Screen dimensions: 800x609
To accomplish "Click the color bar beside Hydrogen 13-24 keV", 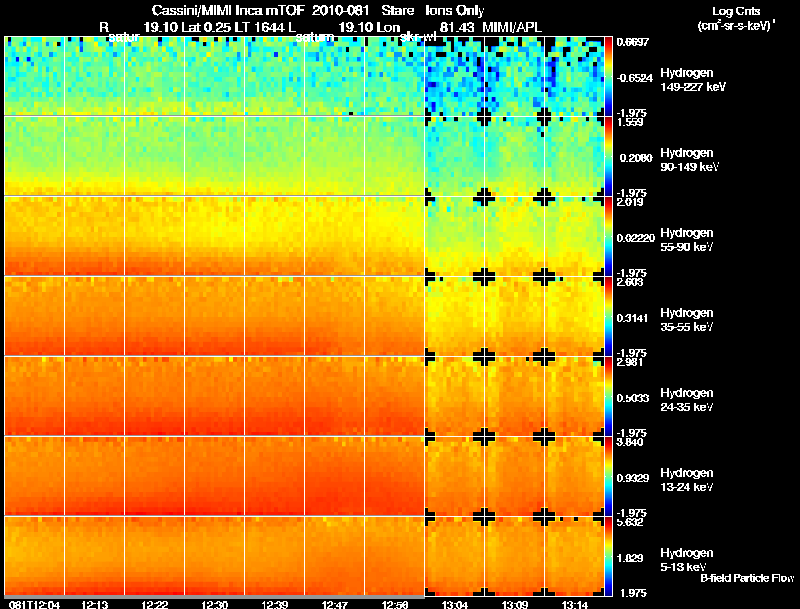I will coord(608,476).
